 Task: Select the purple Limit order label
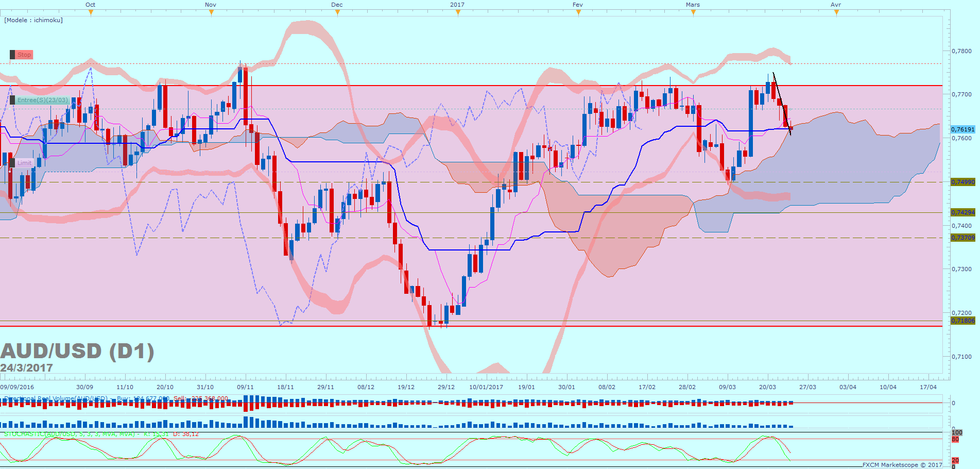tap(24, 163)
